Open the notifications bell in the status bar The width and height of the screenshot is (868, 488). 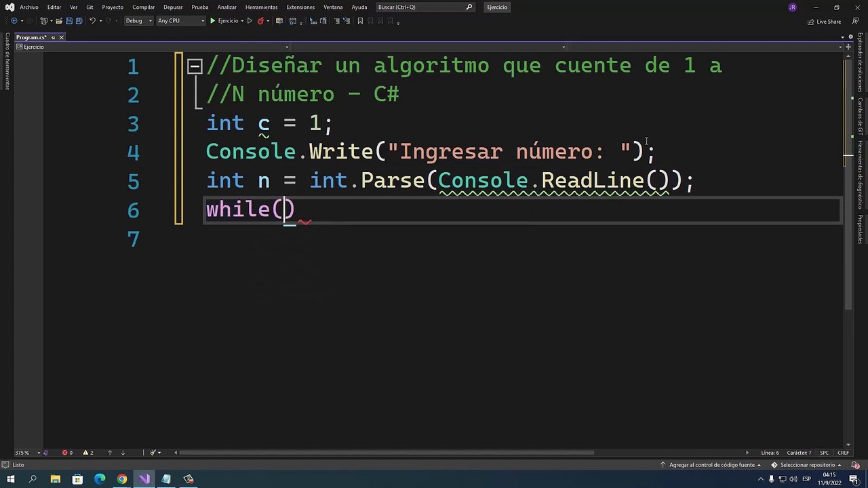[x=854, y=465]
